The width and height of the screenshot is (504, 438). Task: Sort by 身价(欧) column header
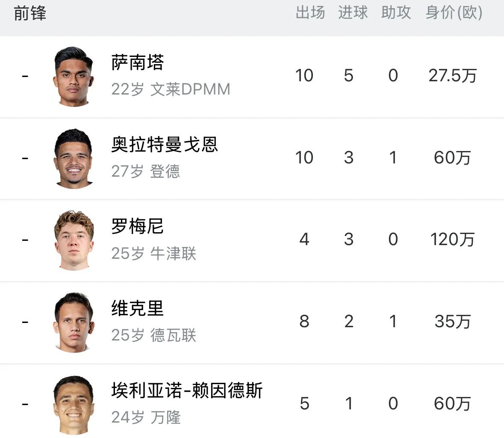pyautogui.click(x=454, y=13)
